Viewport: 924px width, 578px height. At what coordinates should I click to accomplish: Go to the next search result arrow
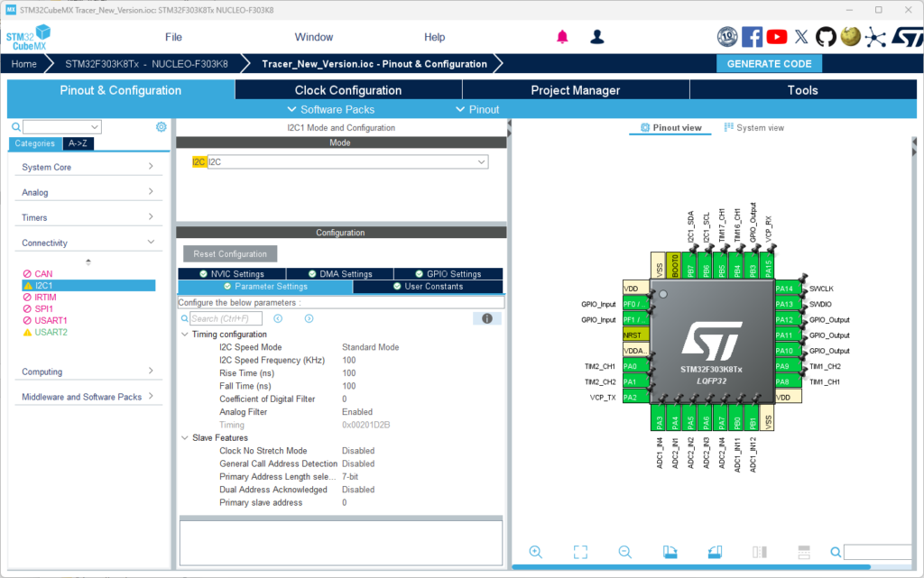coord(309,318)
